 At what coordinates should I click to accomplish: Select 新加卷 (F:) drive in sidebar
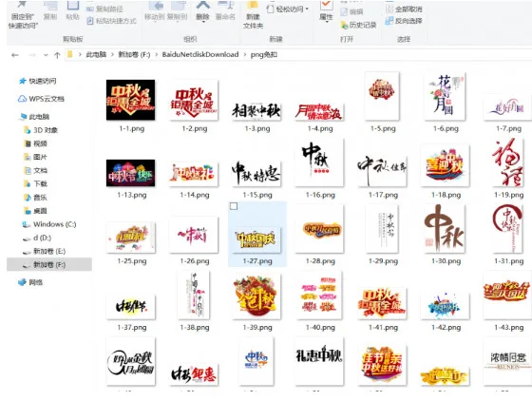pyautogui.click(x=48, y=264)
